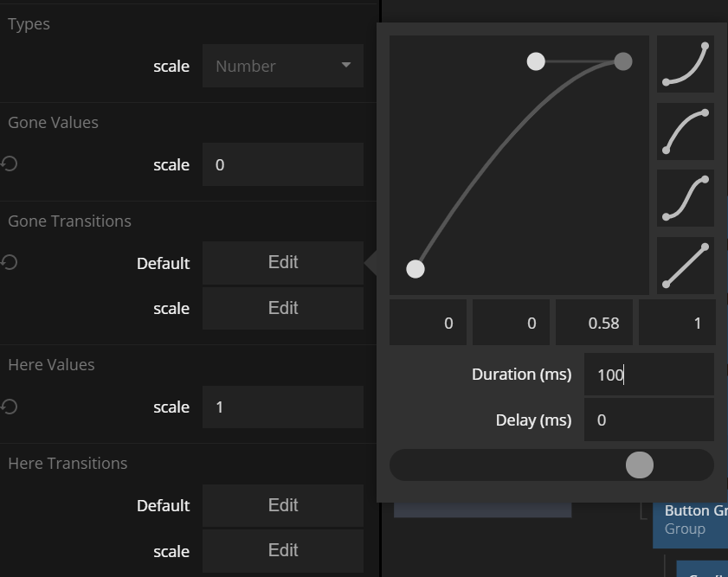Click the Duration (ms) input field
Image resolution: width=728 pixels, height=577 pixels.
pos(648,375)
